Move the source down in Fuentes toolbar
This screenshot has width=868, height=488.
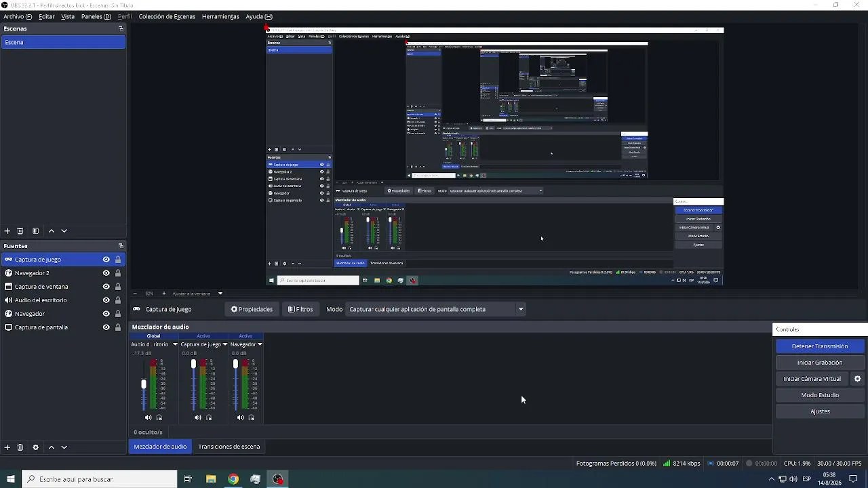pyautogui.click(x=64, y=447)
